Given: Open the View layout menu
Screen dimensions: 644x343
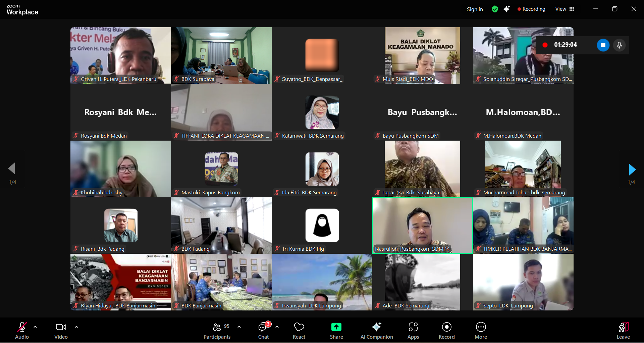Looking at the screenshot, I should 565,9.
